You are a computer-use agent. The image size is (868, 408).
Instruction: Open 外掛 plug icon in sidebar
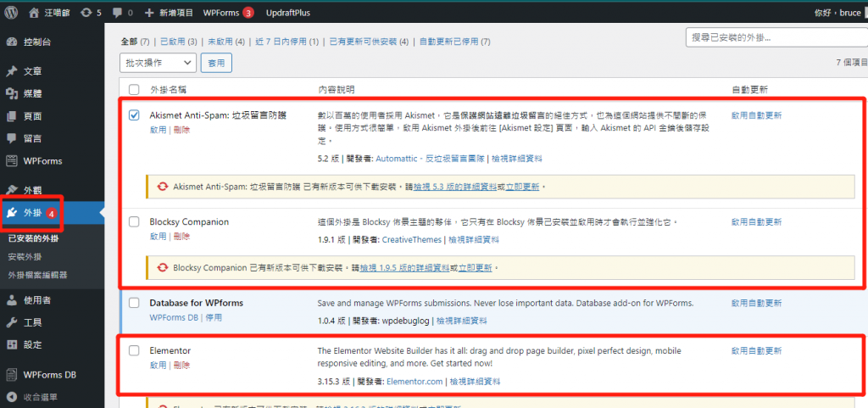tap(12, 213)
